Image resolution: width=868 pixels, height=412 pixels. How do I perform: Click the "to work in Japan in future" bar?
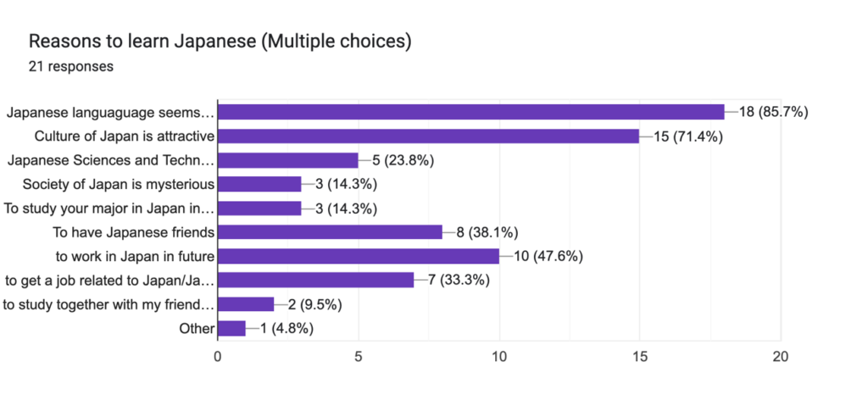pyautogui.click(x=359, y=256)
